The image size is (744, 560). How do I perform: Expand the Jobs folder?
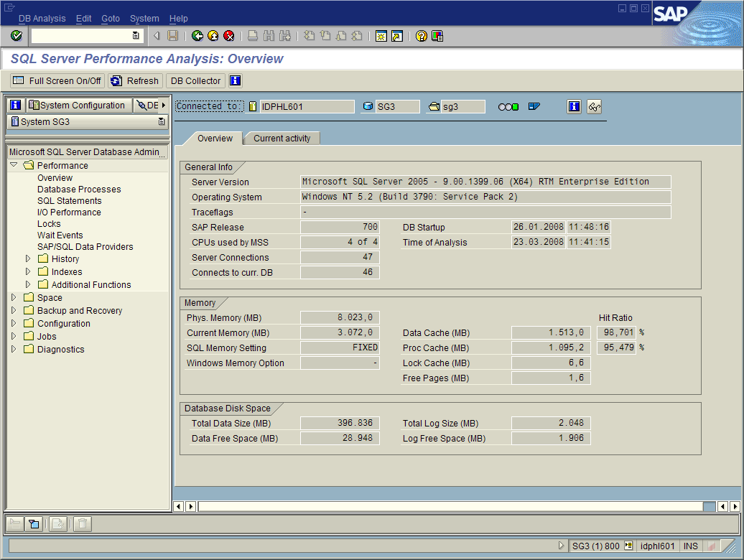(14, 336)
